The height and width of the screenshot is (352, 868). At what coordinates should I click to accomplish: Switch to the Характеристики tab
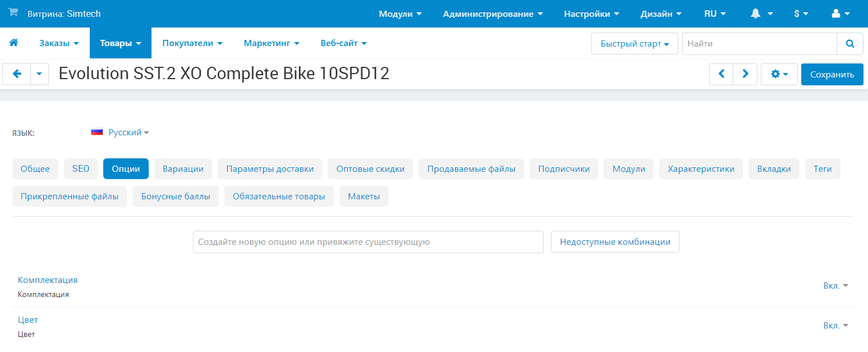(701, 168)
